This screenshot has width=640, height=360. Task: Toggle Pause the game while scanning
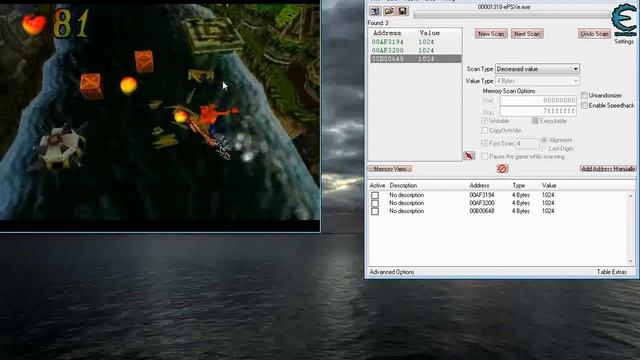[484, 156]
